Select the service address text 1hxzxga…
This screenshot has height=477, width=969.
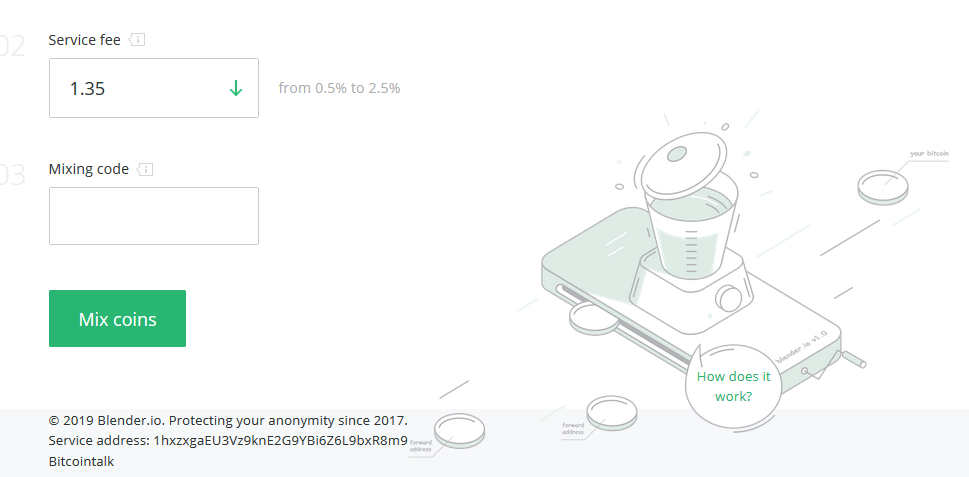pyautogui.click(x=281, y=441)
